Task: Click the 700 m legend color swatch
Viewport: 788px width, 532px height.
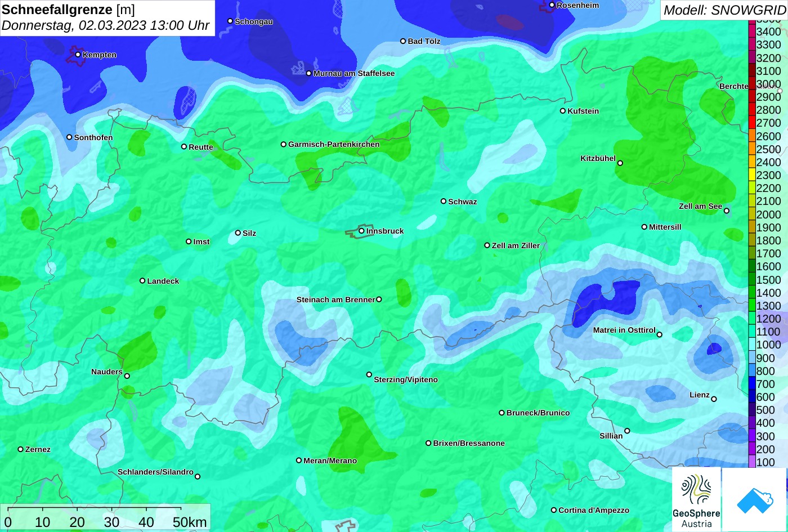Action: (752, 384)
